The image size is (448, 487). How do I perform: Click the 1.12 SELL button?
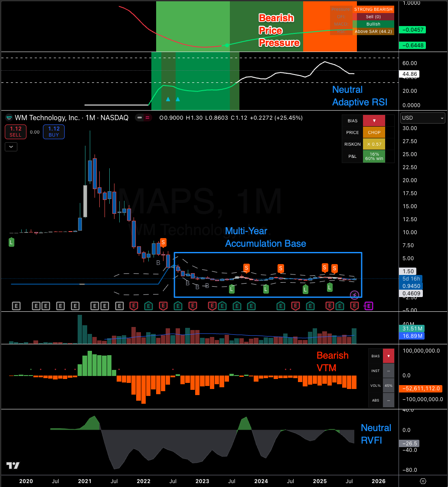pos(16,132)
